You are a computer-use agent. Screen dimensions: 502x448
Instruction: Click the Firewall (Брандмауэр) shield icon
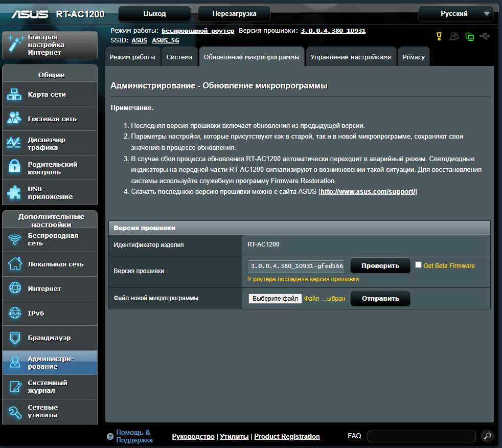15,338
